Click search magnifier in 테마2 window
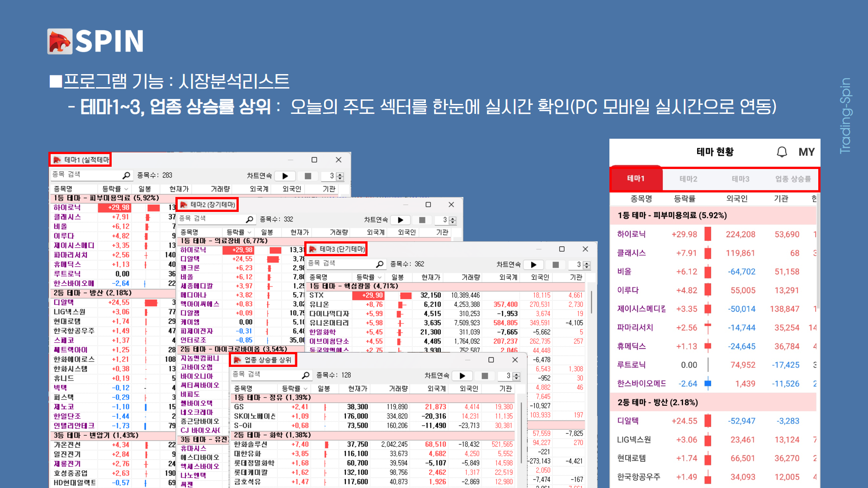 (250, 219)
